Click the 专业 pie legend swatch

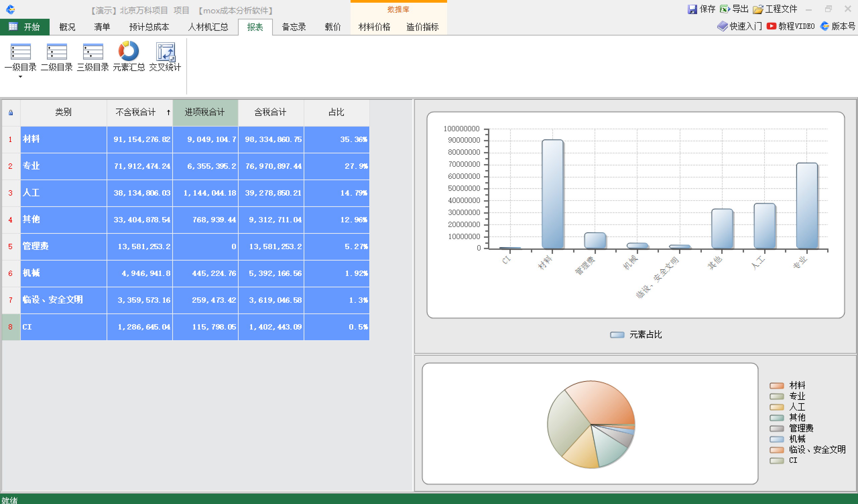(777, 397)
